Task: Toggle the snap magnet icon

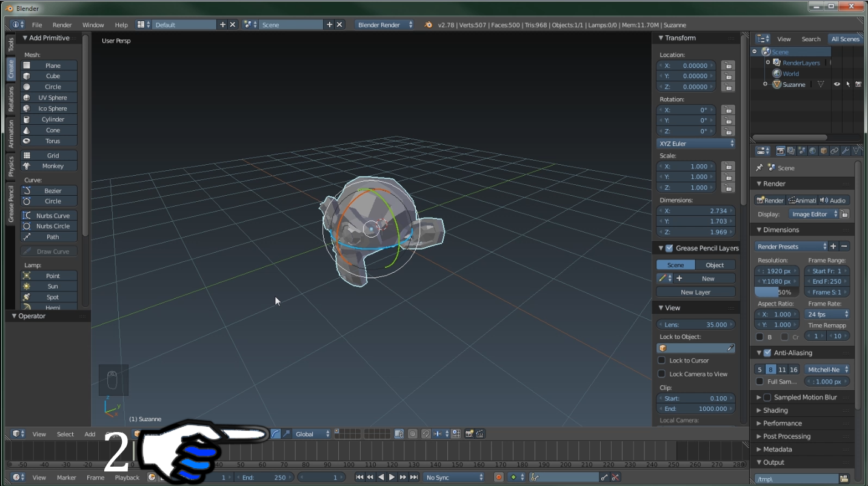Action: click(426, 434)
